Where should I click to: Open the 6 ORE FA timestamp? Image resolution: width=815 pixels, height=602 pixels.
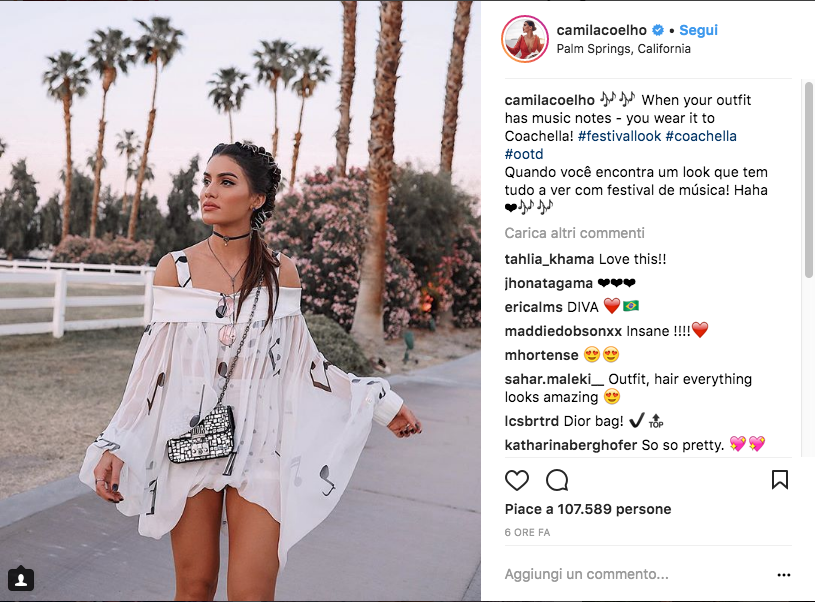point(527,532)
